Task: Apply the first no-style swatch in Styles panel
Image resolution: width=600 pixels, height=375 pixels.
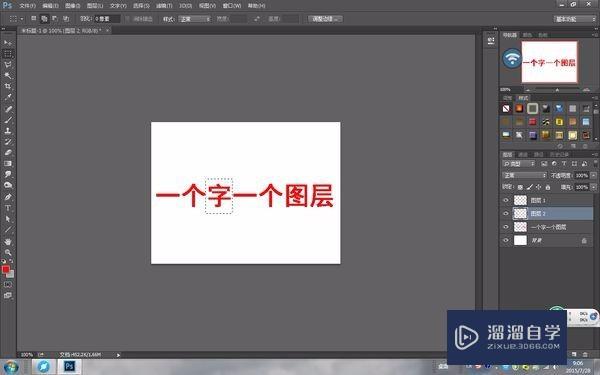Action: pos(506,109)
